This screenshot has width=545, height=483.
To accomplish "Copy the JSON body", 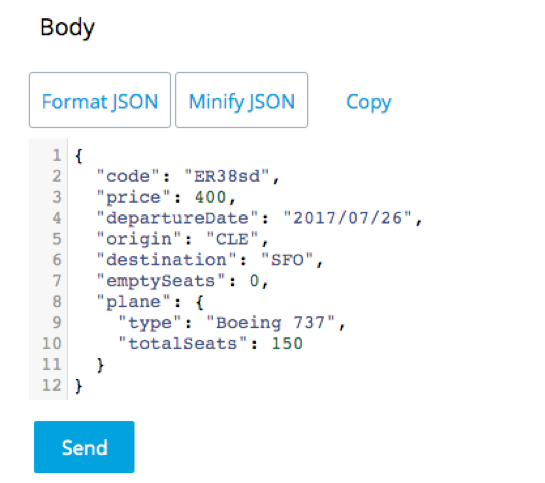I will pyautogui.click(x=369, y=102).
